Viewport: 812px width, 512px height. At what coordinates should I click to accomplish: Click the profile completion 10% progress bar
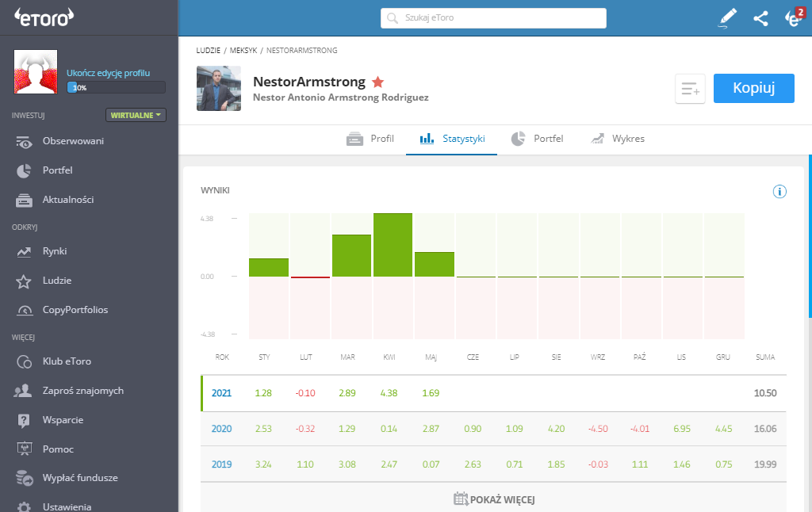(116, 87)
